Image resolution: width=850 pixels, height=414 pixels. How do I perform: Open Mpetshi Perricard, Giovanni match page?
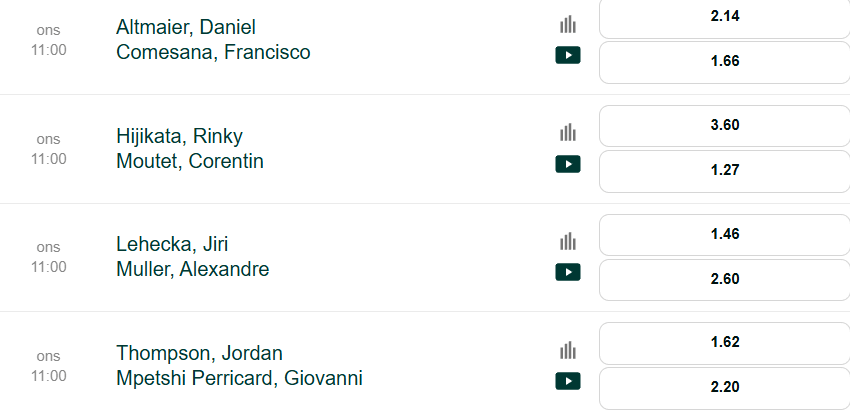pos(239,378)
